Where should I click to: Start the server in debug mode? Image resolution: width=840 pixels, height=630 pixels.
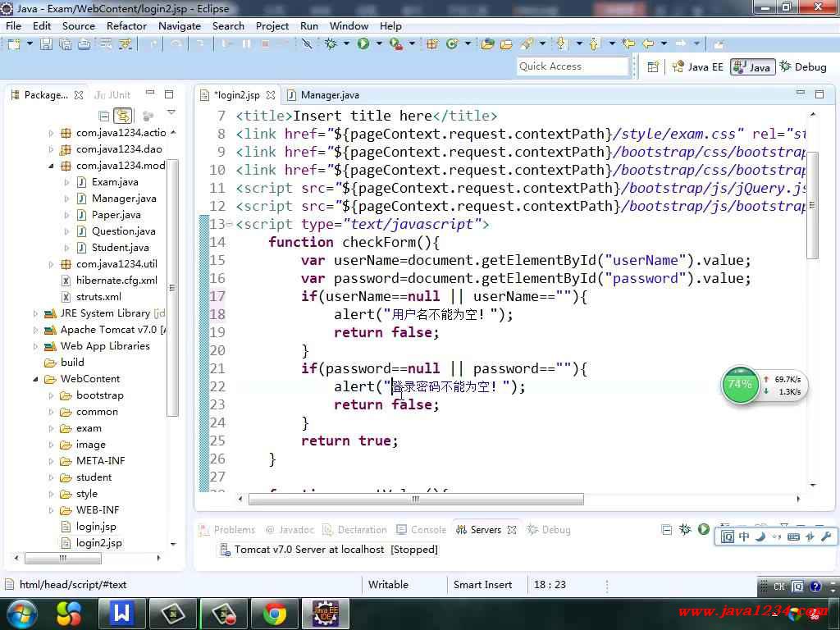685,529
